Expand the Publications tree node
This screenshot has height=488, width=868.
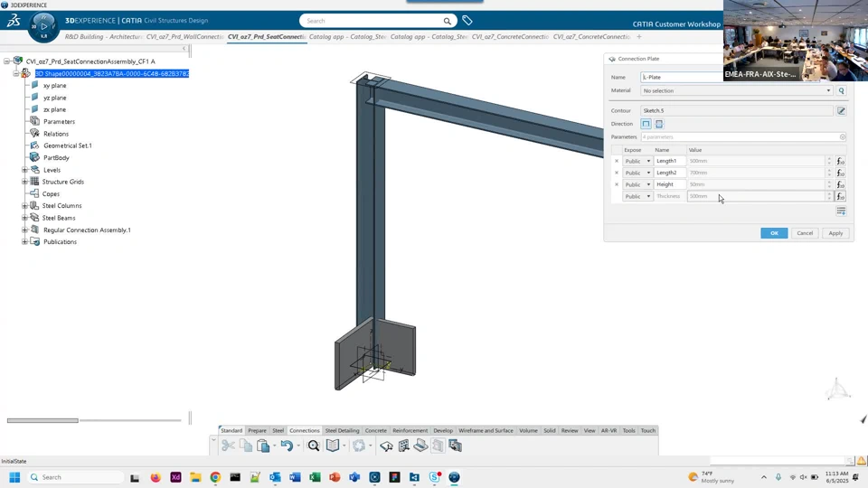coord(24,242)
